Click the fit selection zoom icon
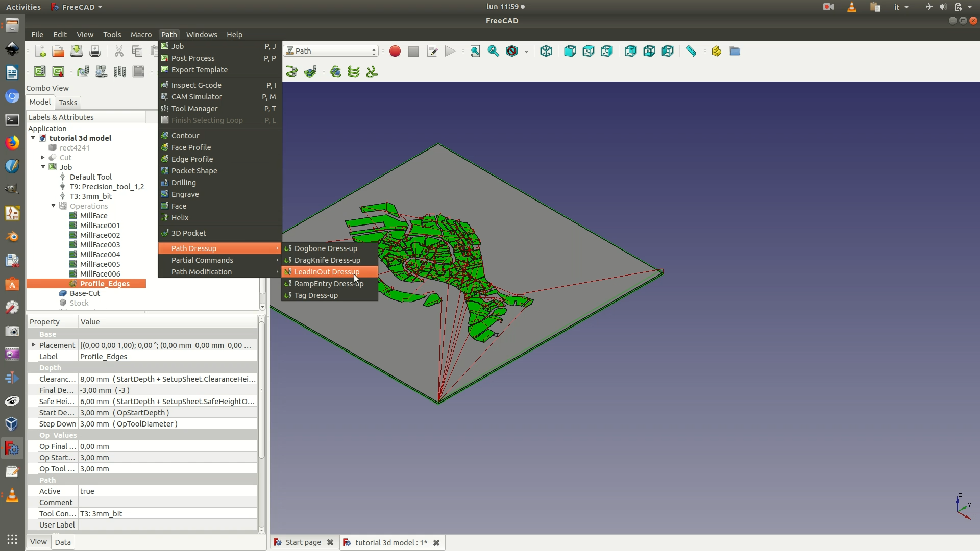Viewport: 980px width, 551px height. [494, 51]
